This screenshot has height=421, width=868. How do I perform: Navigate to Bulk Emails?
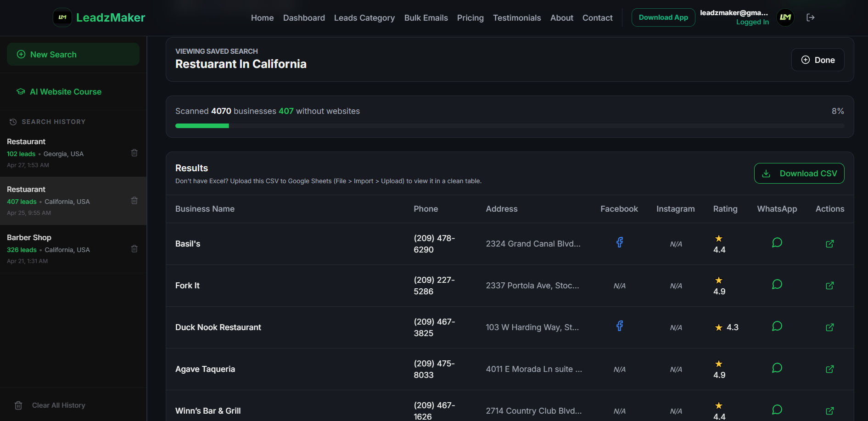pos(426,18)
